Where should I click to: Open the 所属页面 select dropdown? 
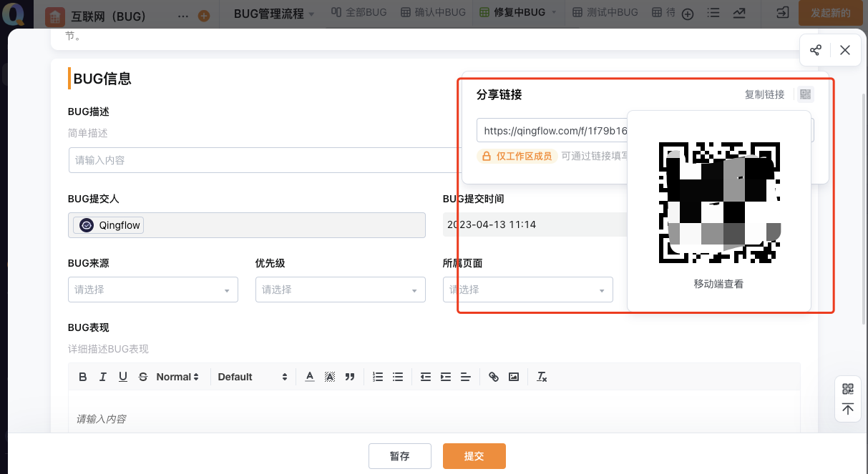coord(528,290)
